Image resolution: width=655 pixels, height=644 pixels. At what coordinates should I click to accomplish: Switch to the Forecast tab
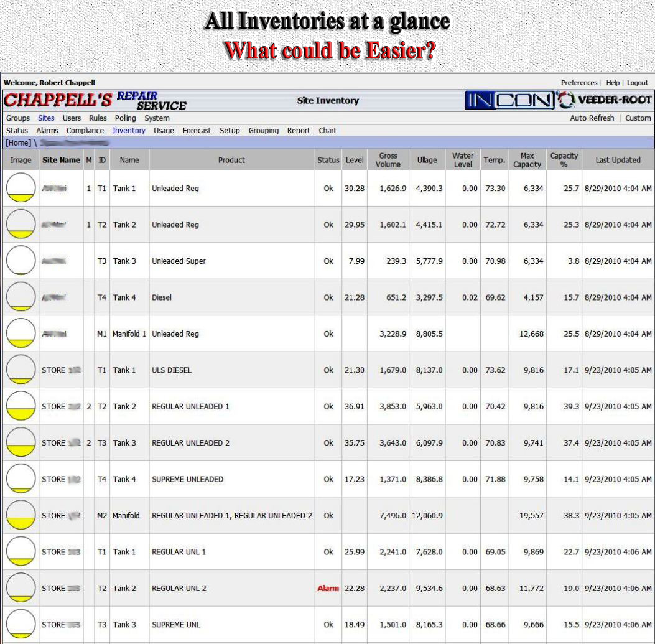[197, 131]
